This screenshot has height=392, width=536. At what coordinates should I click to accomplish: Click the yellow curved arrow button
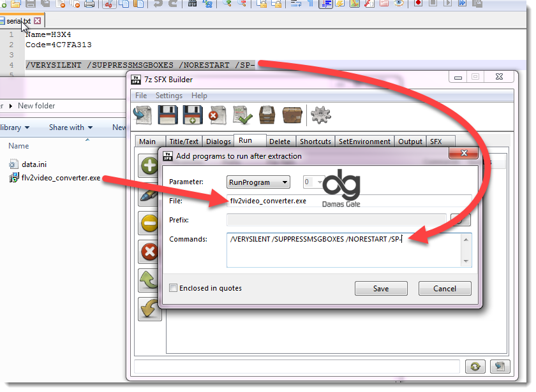click(149, 309)
